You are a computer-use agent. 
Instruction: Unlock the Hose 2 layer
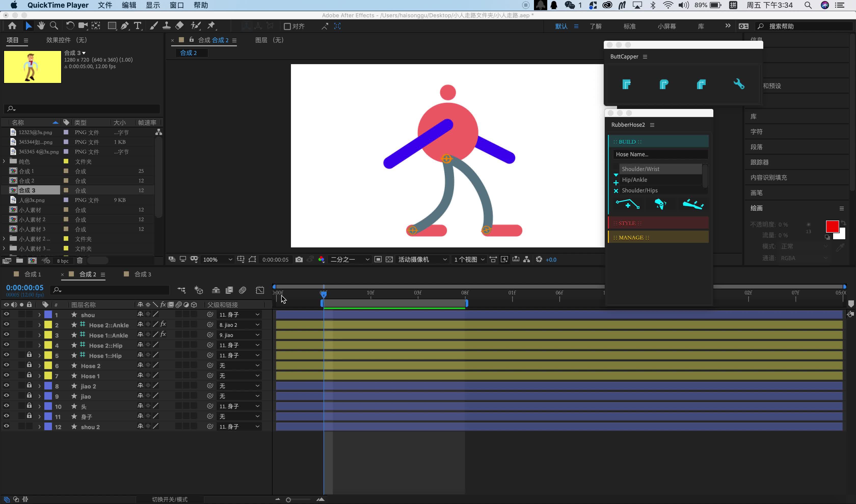pyautogui.click(x=29, y=365)
